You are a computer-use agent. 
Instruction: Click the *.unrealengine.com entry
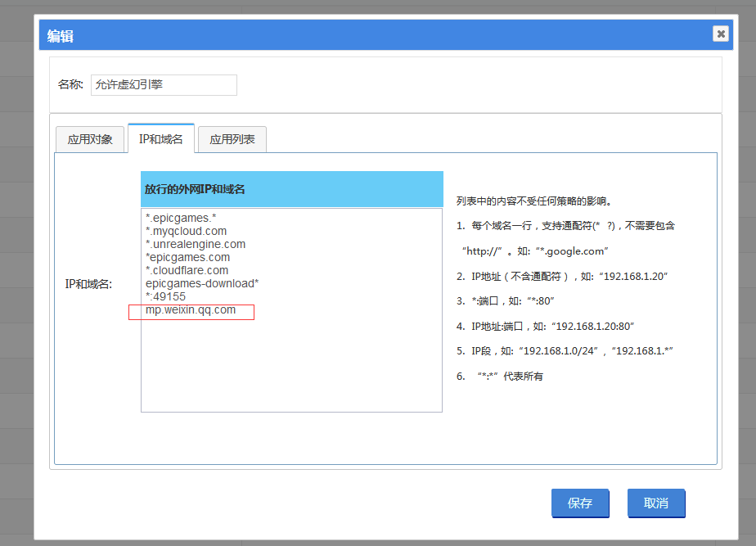(196, 244)
